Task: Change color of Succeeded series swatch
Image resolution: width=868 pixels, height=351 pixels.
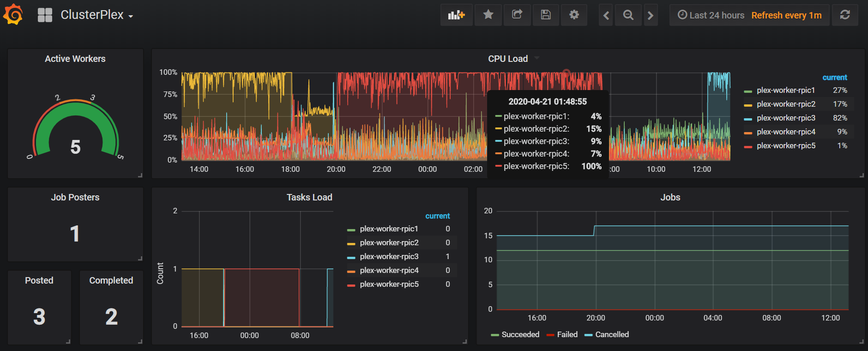Action: click(495, 335)
